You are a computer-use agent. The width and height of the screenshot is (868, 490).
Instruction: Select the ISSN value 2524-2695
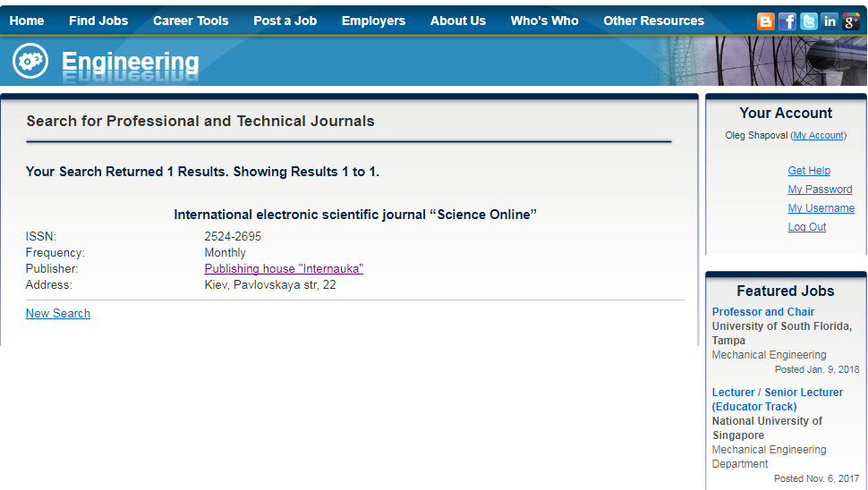233,237
